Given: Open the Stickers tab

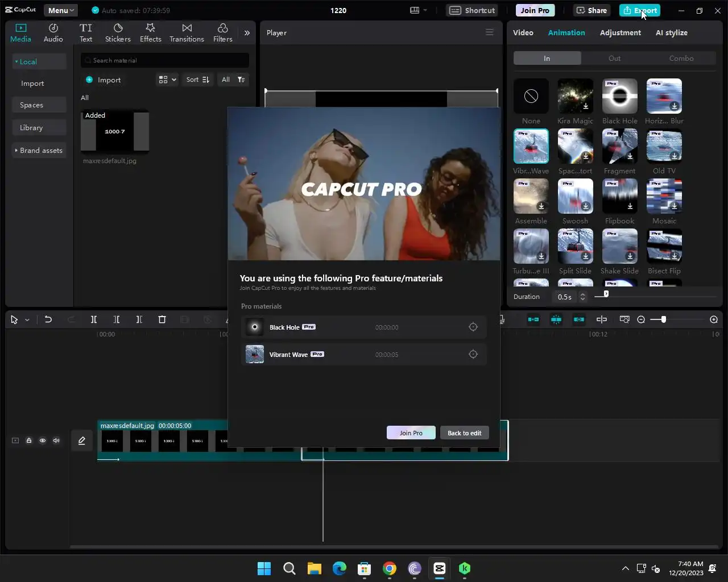Looking at the screenshot, I should pyautogui.click(x=118, y=33).
